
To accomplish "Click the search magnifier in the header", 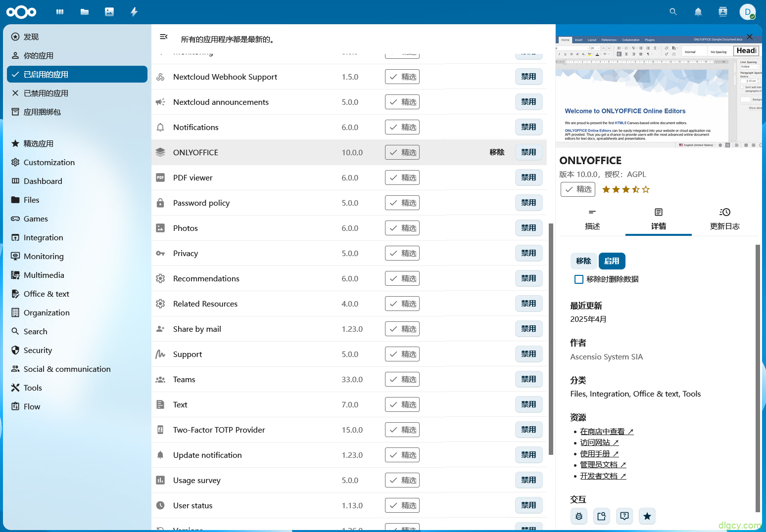I will pyautogui.click(x=673, y=12).
